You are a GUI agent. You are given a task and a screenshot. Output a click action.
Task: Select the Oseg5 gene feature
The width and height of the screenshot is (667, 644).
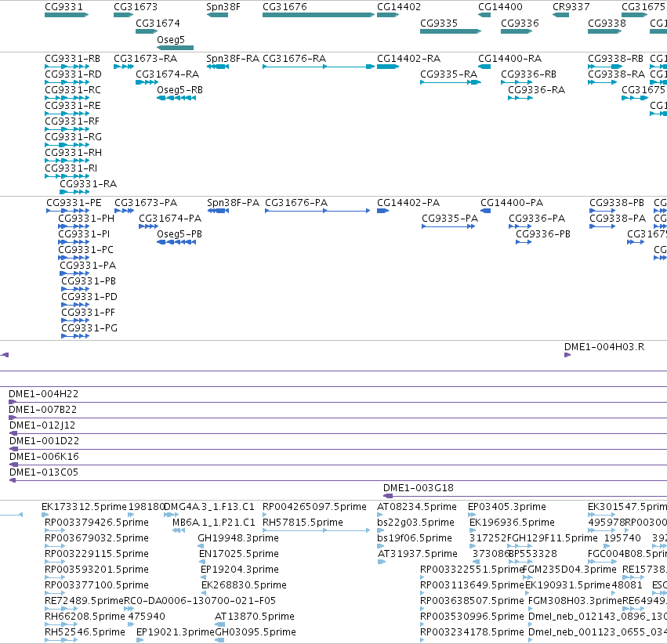click(175, 48)
